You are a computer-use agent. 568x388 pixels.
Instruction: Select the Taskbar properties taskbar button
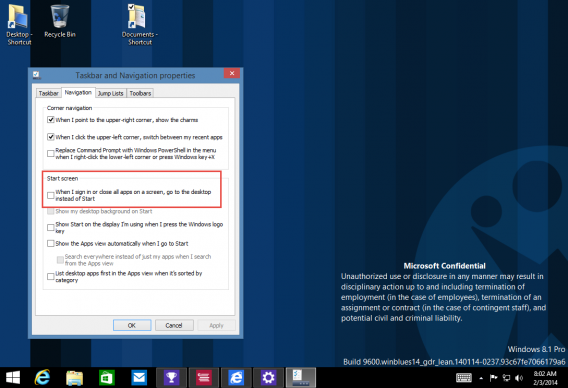click(x=301, y=377)
